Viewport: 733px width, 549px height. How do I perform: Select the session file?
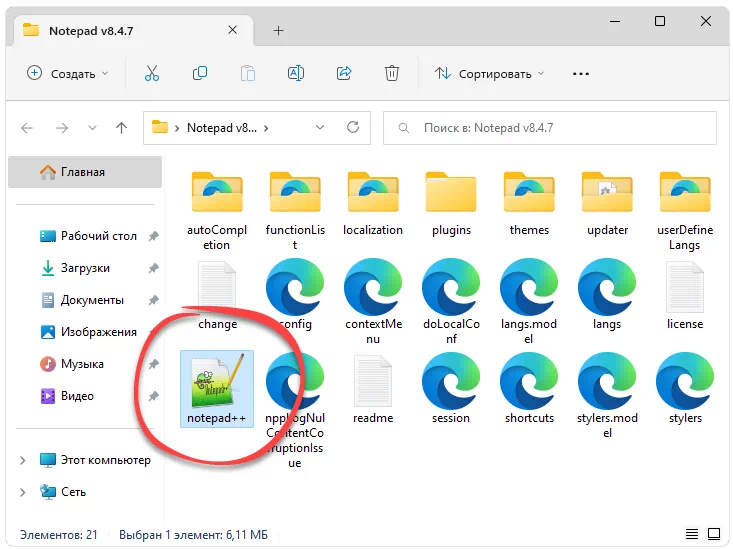451,388
